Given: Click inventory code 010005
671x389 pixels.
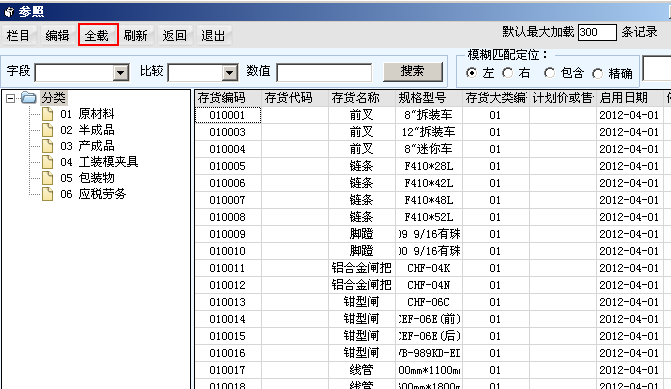Looking at the screenshot, I should point(228,166).
